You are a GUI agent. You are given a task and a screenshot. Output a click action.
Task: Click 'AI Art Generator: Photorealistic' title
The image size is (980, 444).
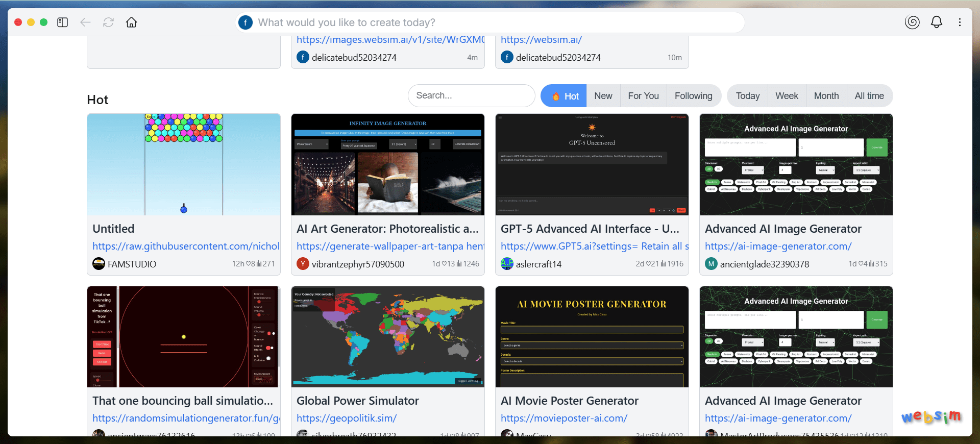click(387, 229)
